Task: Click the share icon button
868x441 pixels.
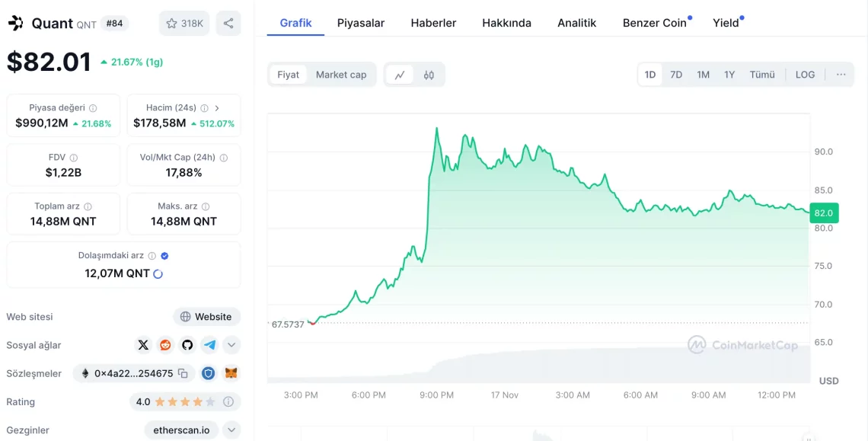Action: click(x=228, y=24)
